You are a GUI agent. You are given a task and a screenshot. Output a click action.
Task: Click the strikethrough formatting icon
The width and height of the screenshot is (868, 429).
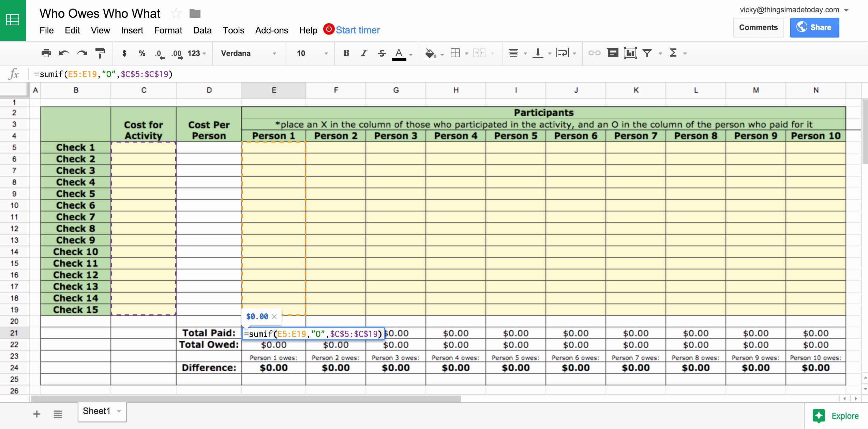pos(379,54)
